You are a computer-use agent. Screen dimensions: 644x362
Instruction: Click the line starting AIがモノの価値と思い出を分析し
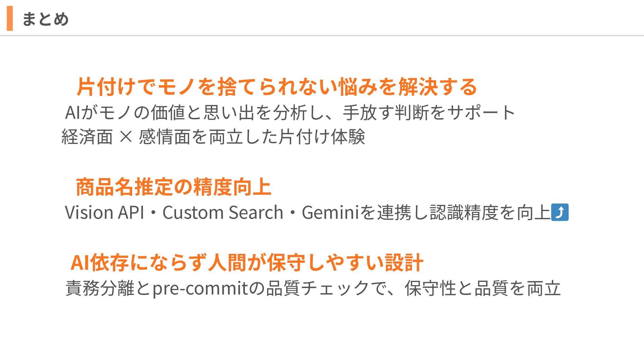pyautogui.click(x=290, y=112)
